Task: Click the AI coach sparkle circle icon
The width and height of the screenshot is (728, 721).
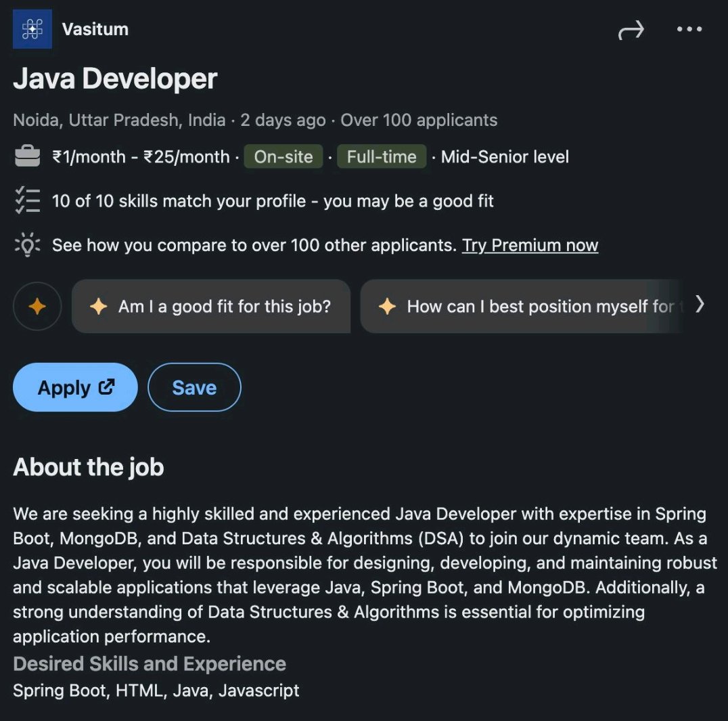Action: tap(37, 306)
